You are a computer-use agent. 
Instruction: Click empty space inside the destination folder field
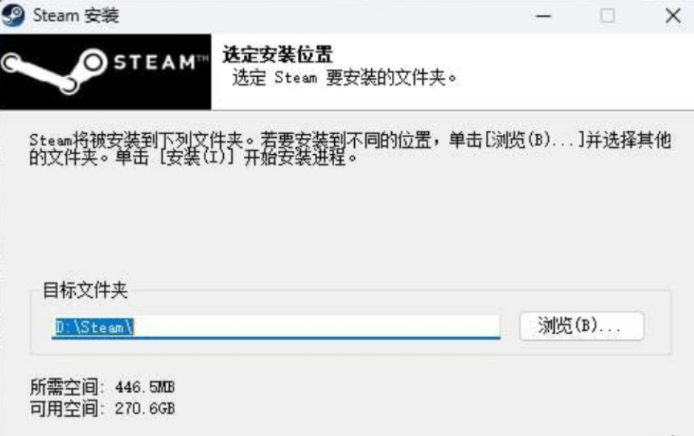tap(316, 327)
